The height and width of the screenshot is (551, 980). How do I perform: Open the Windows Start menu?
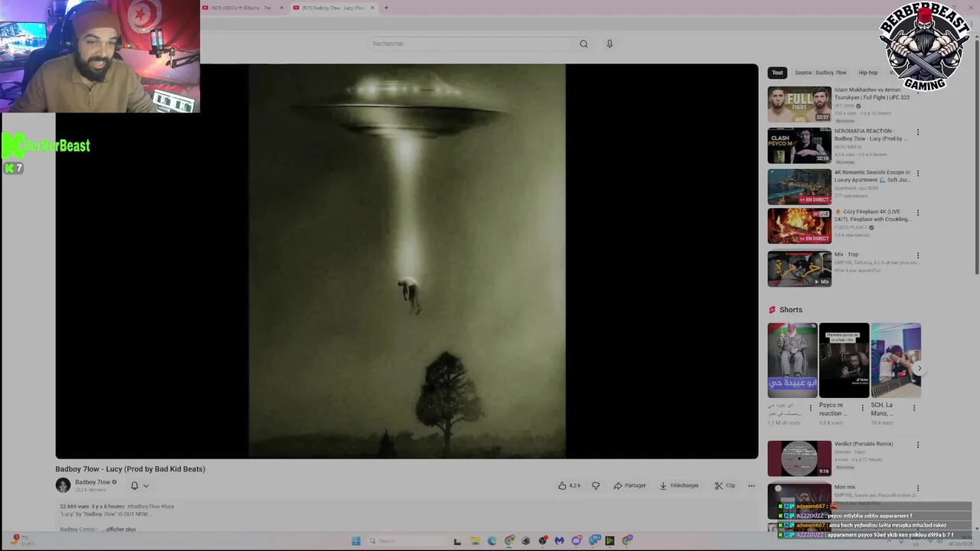[x=356, y=541]
